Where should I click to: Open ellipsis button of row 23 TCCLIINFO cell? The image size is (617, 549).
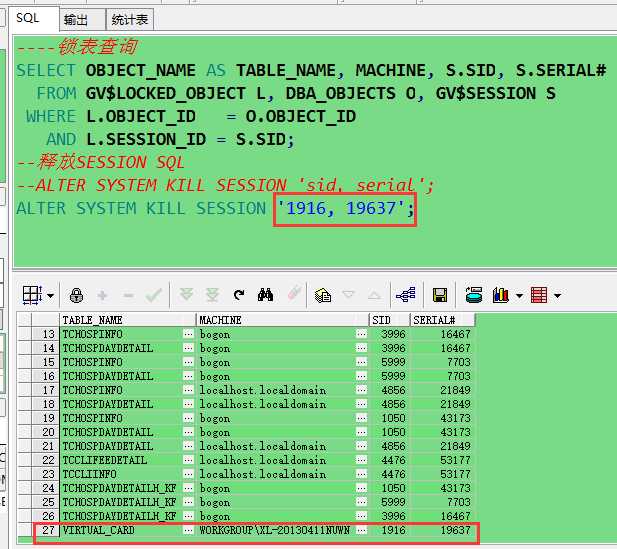pos(188,474)
